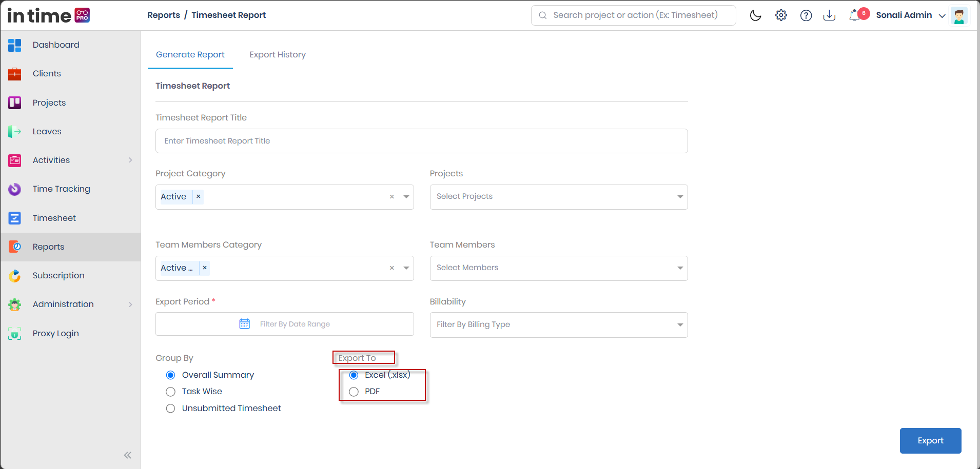Viewport: 980px width, 469px height.
Task: Clear all Project Category selections
Action: pyautogui.click(x=392, y=197)
